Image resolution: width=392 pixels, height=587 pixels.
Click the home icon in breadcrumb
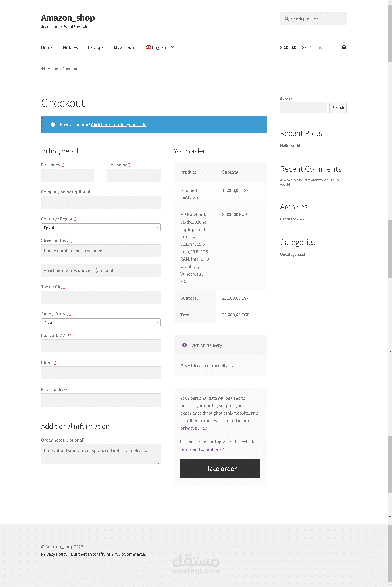(x=43, y=68)
